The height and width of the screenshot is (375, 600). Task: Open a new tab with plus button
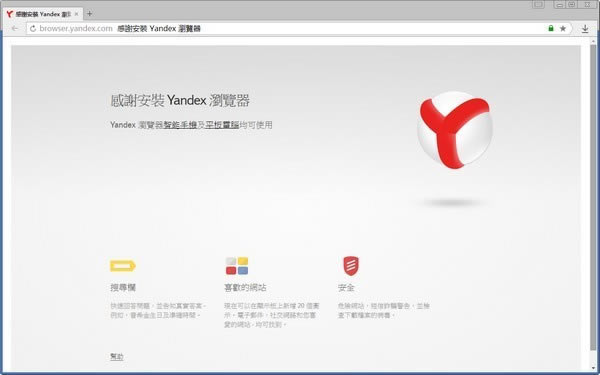click(89, 14)
